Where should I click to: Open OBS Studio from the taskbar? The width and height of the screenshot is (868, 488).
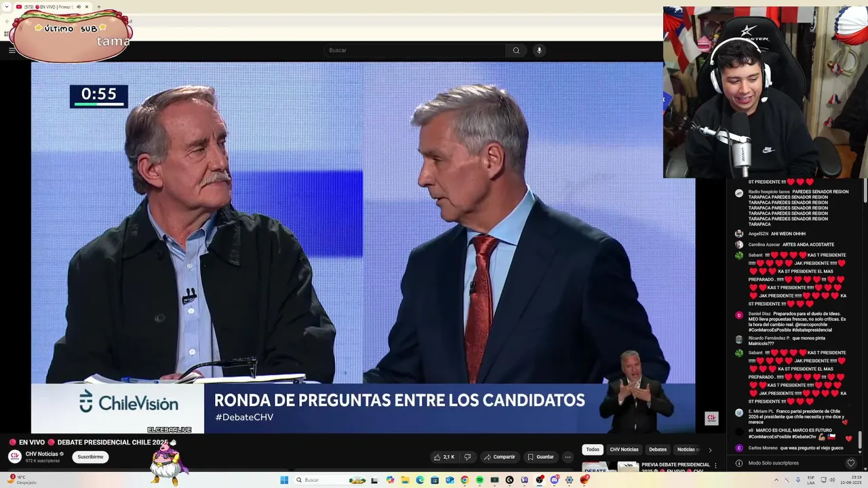coord(539,480)
